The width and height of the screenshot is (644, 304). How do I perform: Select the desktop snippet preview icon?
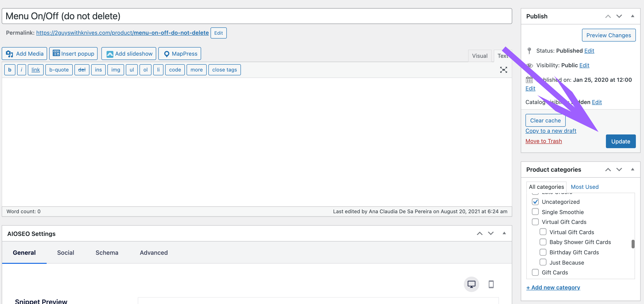click(x=471, y=284)
